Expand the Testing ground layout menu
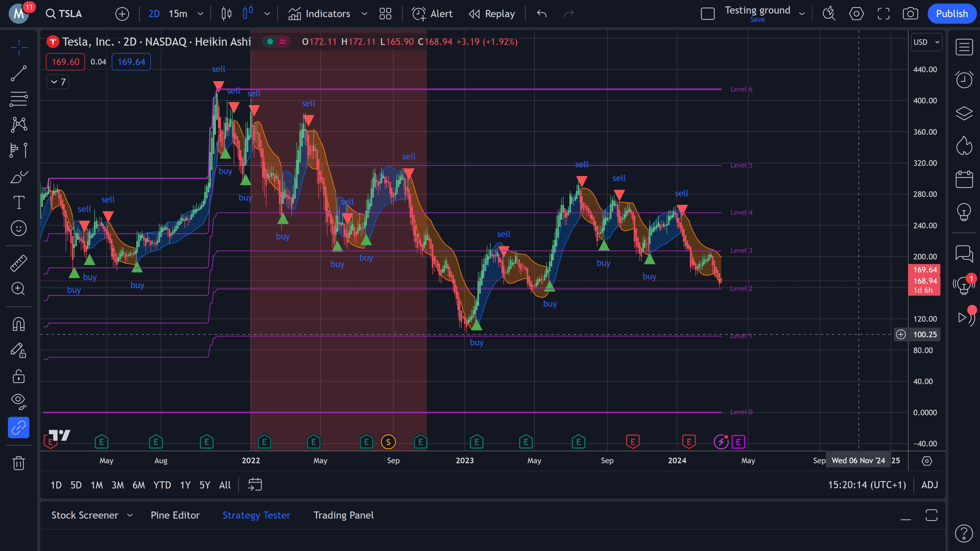This screenshot has width=980, height=551. coord(802,14)
